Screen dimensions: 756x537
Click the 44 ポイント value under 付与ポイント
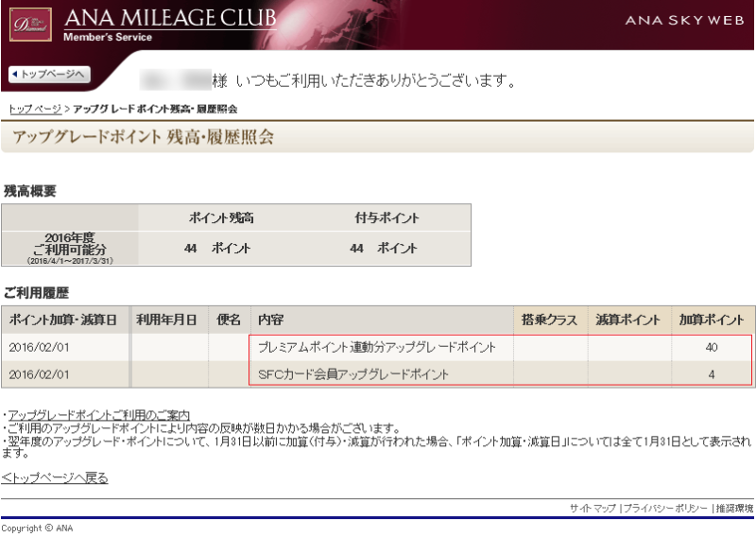[384, 248]
